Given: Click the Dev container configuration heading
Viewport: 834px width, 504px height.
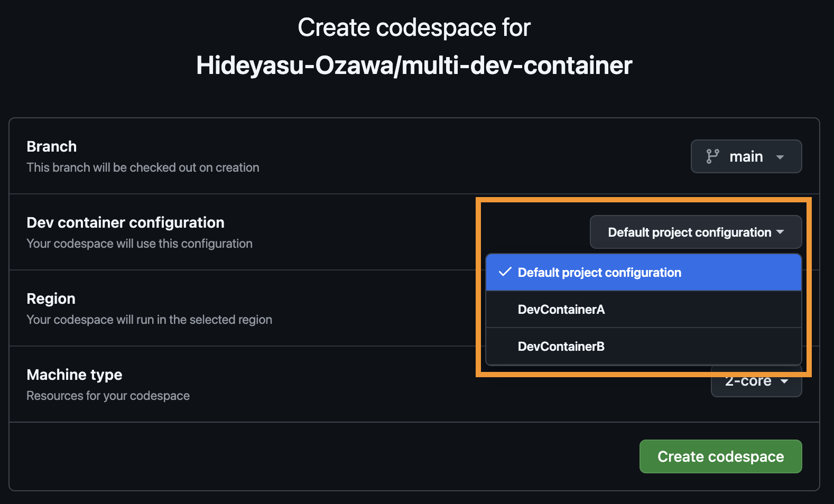Looking at the screenshot, I should 126,222.
